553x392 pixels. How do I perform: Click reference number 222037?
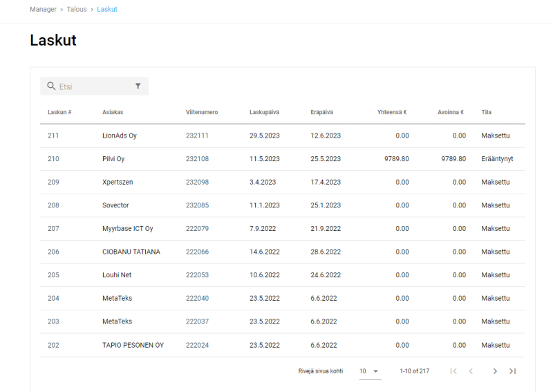(x=197, y=321)
